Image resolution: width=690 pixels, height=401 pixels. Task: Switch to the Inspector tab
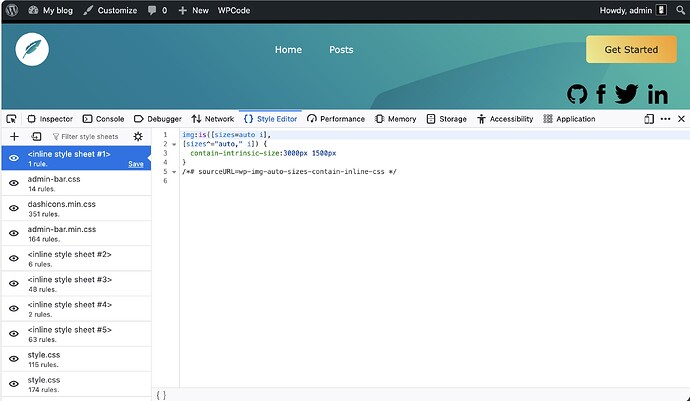coord(50,119)
